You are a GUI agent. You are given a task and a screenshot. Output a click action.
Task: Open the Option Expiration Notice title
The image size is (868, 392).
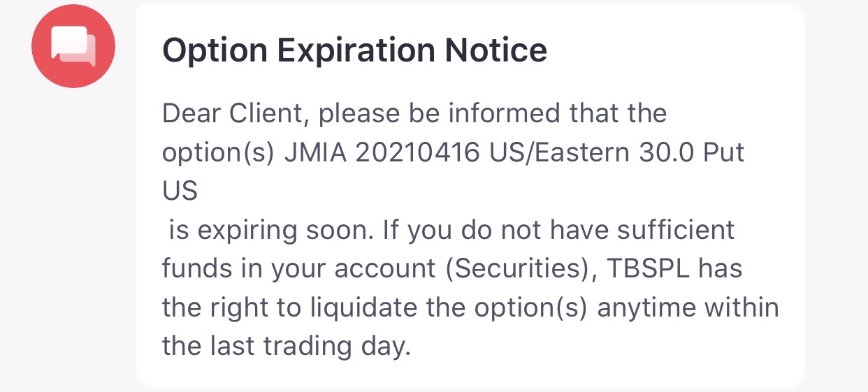click(354, 50)
